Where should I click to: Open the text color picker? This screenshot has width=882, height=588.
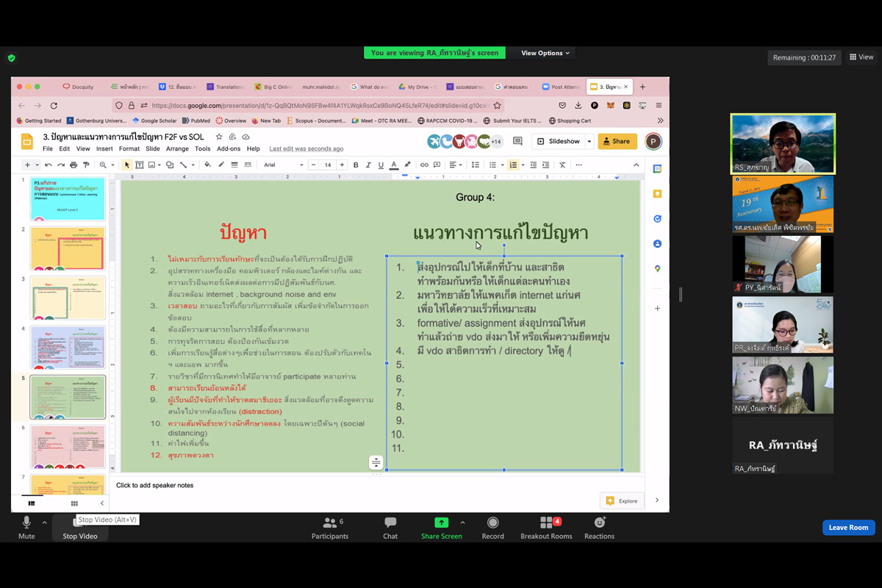394,165
